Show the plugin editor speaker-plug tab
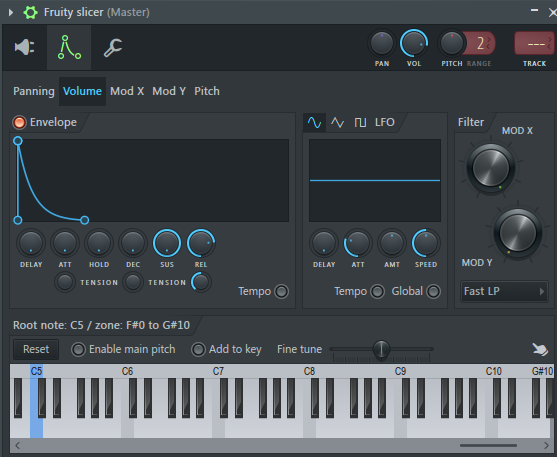 25,47
